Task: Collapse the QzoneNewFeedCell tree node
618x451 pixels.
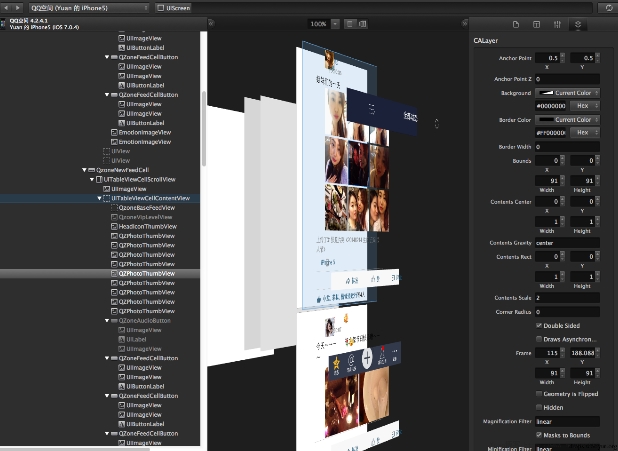Action: click(85, 170)
